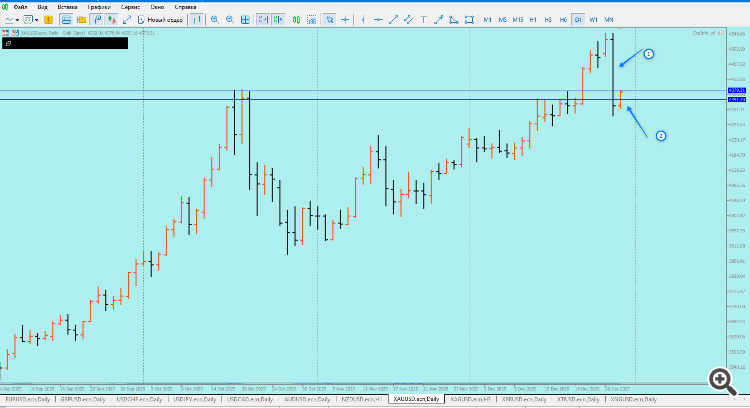750x408 pixels.
Task: Zoom in the chart with magnifier plus
Action: coord(215,20)
